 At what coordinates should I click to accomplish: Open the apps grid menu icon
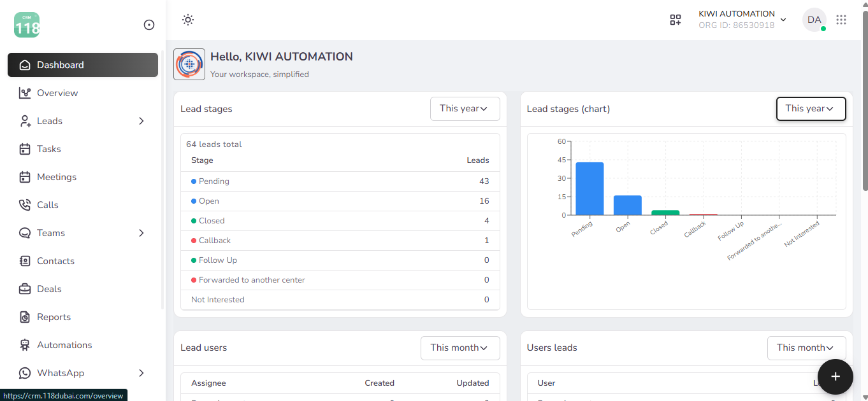click(x=841, y=20)
